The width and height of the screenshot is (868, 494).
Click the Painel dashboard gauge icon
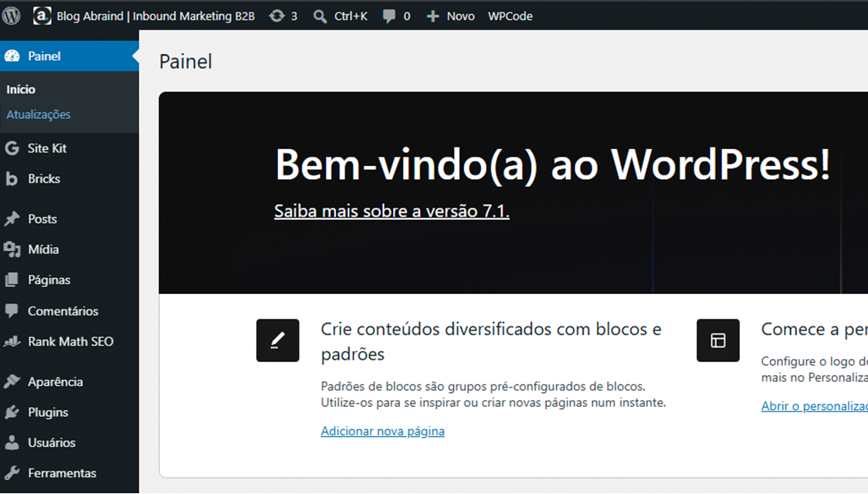point(12,56)
